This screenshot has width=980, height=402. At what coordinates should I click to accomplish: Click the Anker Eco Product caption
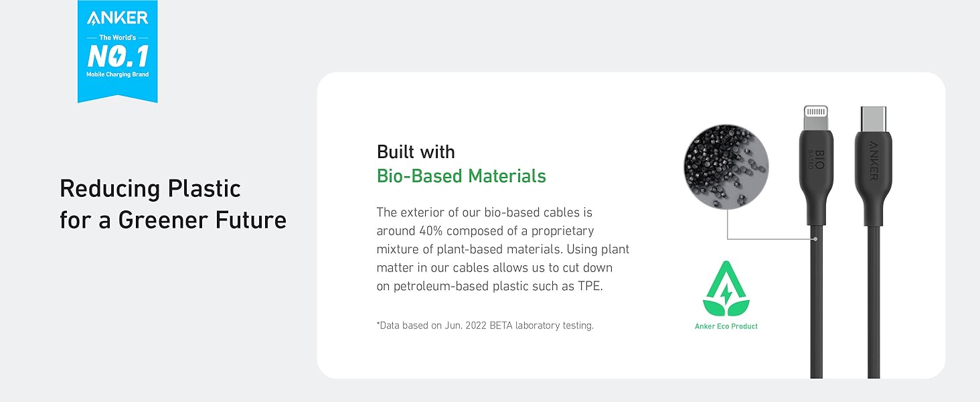point(726,326)
